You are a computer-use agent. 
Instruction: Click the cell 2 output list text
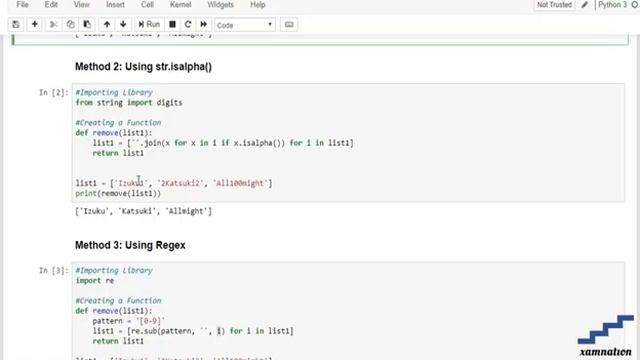(143, 211)
